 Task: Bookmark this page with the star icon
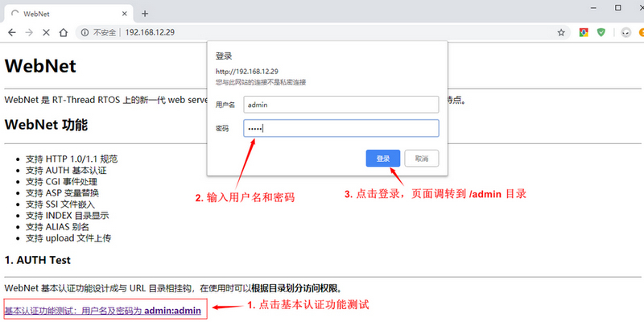click(x=560, y=32)
